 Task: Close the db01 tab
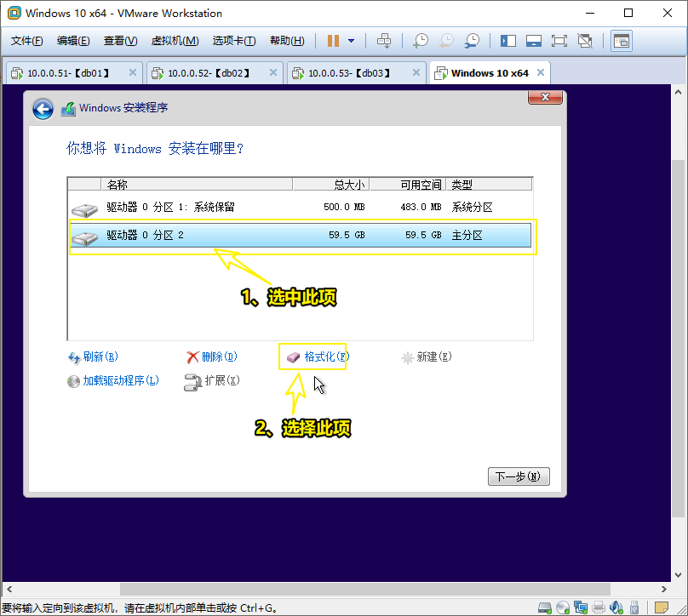133,73
